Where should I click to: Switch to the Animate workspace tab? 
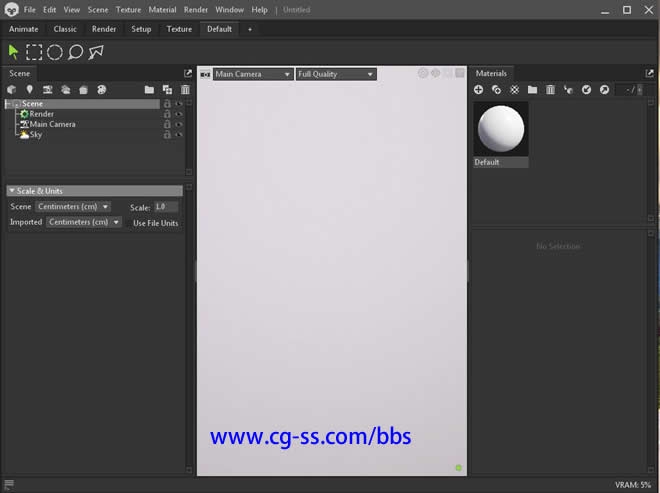tap(24, 29)
